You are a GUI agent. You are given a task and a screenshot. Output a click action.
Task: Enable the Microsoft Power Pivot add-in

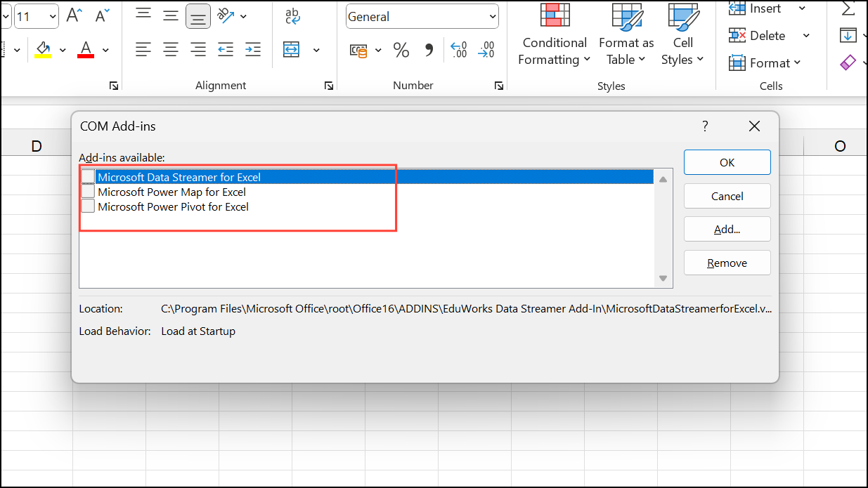pyautogui.click(x=87, y=206)
